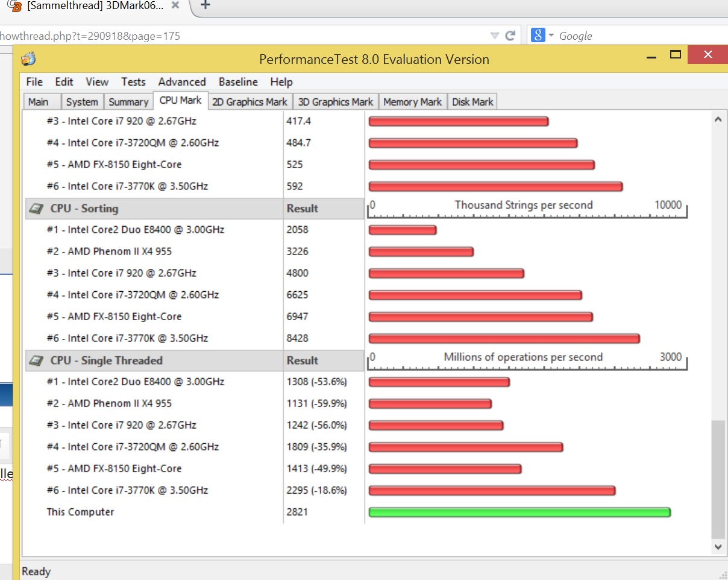Select Sorting row #6 Intel Core i7-3770K

coord(127,338)
